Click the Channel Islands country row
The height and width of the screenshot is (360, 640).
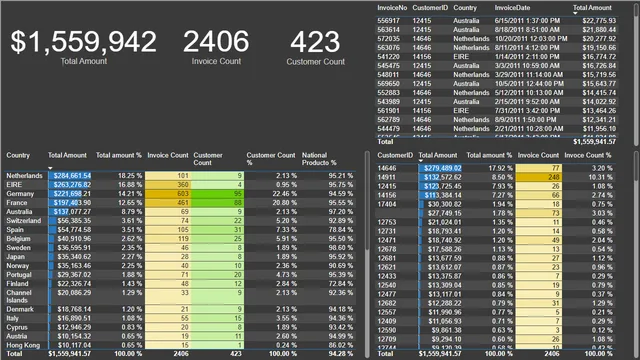180,296
